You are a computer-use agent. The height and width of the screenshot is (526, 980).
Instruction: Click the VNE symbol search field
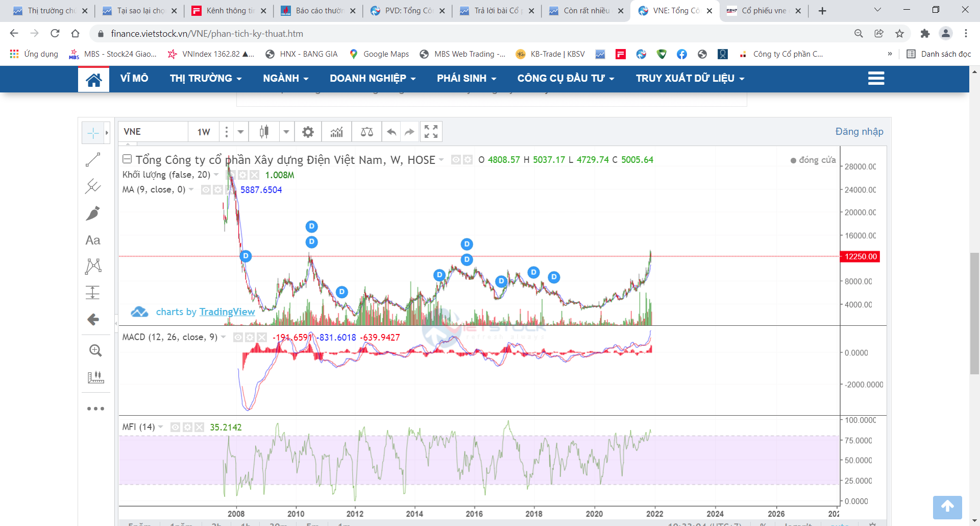(x=153, y=132)
